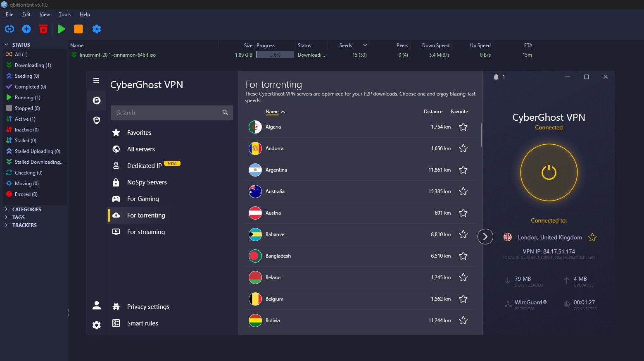Favorite the Algeria server star
Image resolution: width=644 pixels, height=361 pixels.
click(463, 127)
